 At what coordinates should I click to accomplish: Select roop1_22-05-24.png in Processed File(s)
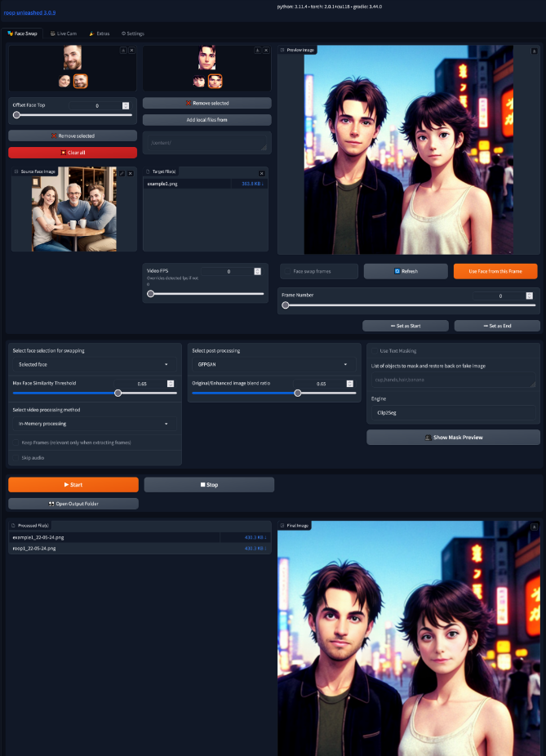115,548
